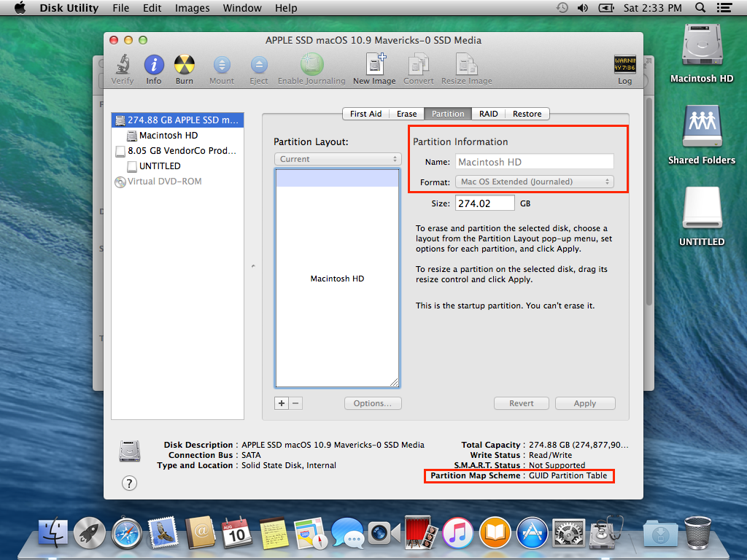Click the Verify microscope icon
Screen dimensions: 747x560
(x=123, y=64)
